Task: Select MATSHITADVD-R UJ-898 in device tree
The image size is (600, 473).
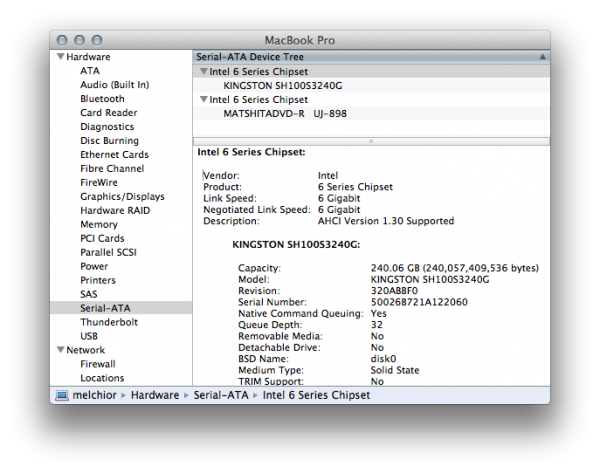Action: coord(285,114)
